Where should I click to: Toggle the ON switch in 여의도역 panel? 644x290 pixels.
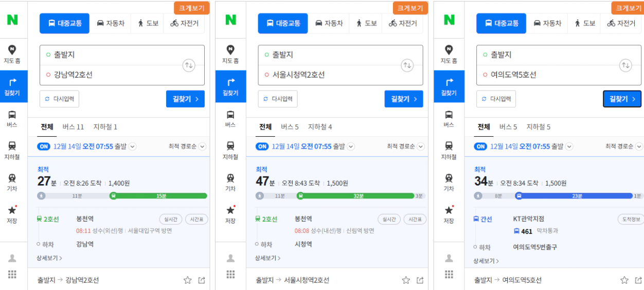(x=481, y=147)
